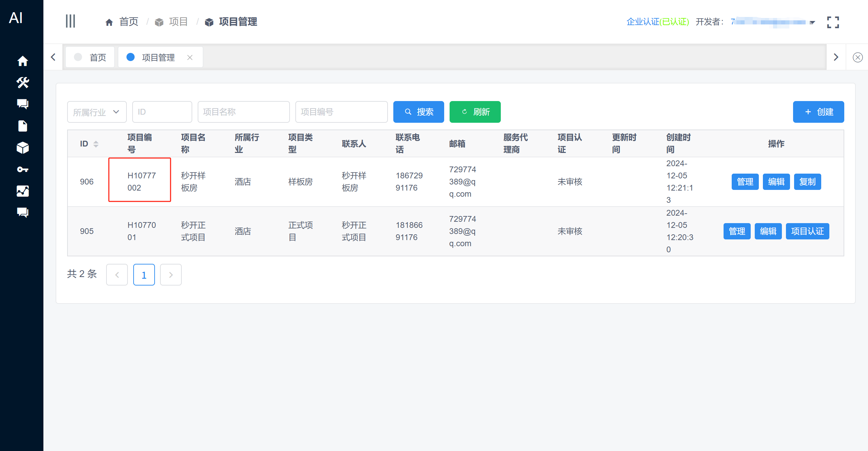Open the developer account dropdown arrow

point(812,23)
